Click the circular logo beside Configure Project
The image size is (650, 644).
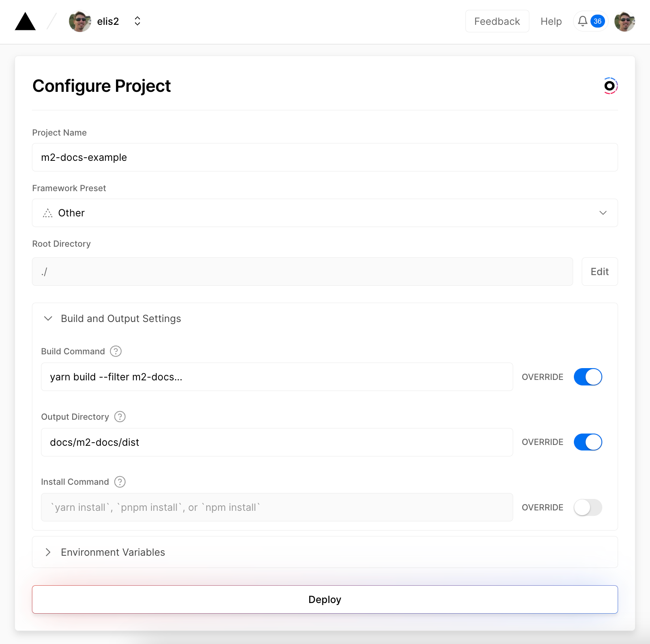pos(610,86)
